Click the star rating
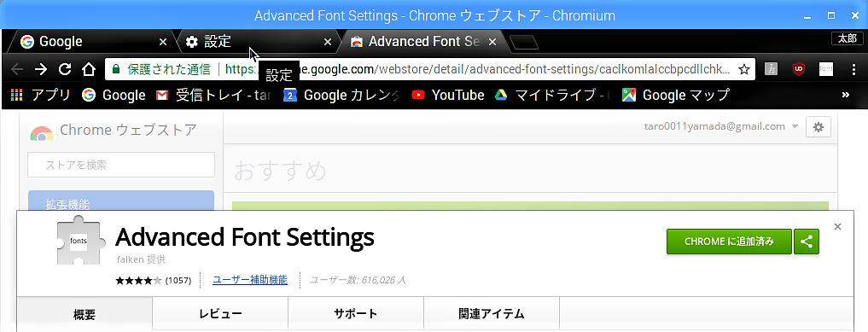Viewport: 868px width, 332px height. pyautogui.click(x=138, y=281)
